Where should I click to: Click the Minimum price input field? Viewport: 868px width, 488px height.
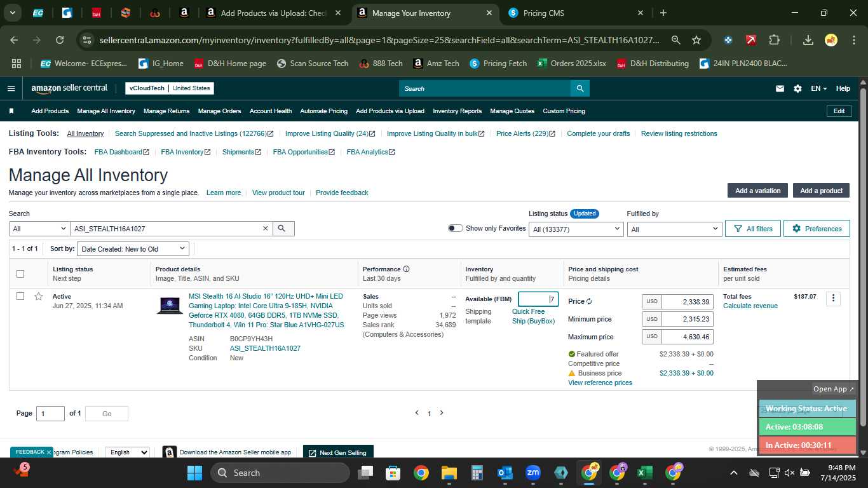(686, 320)
